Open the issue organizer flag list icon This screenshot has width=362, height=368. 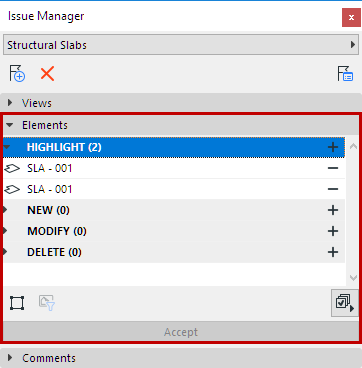coord(345,74)
